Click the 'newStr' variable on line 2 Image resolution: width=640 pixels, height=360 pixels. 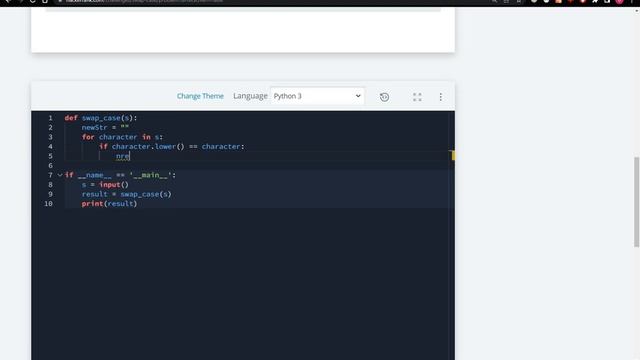point(94,127)
